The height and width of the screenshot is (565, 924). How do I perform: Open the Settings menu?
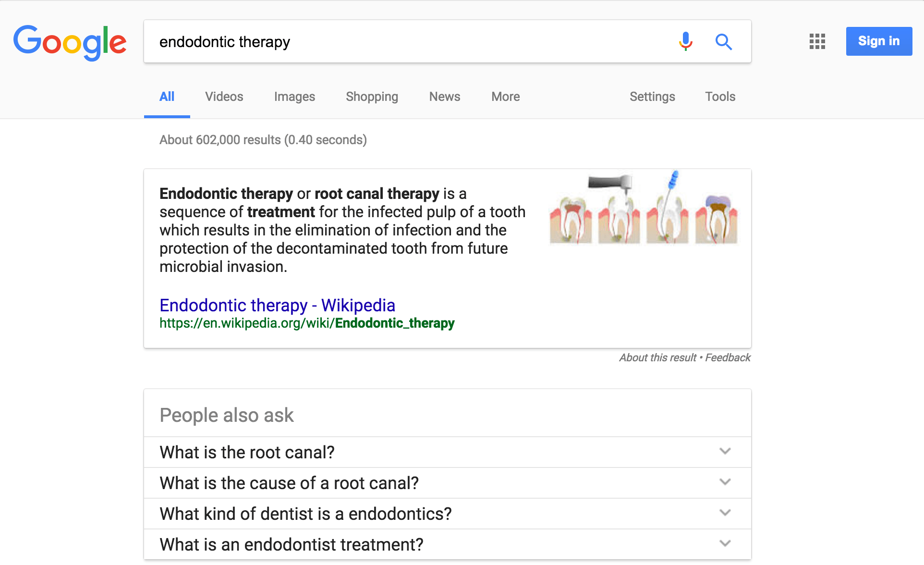tap(652, 97)
